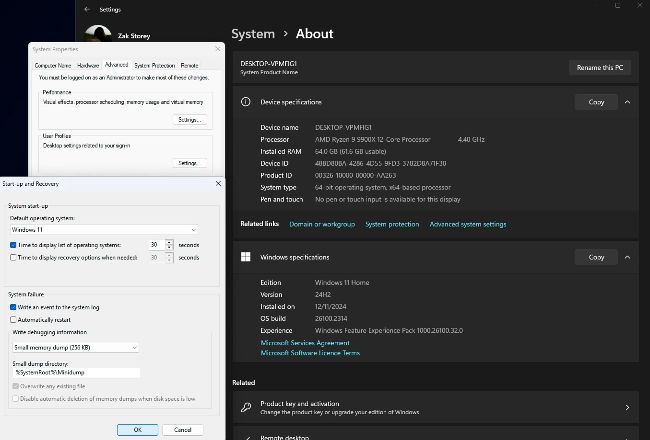Image resolution: width=650 pixels, height=440 pixels.
Task: Open User Profiles Settings button
Action: tap(189, 163)
